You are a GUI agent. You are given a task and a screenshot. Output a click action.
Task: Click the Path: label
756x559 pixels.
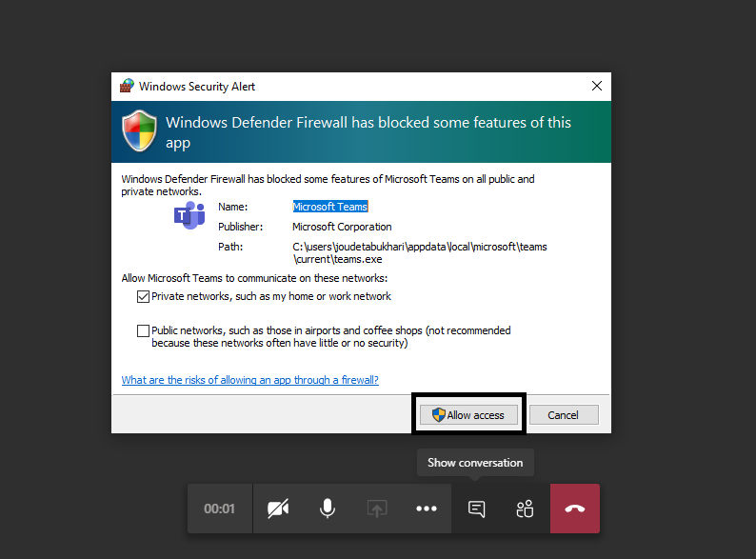click(x=230, y=247)
